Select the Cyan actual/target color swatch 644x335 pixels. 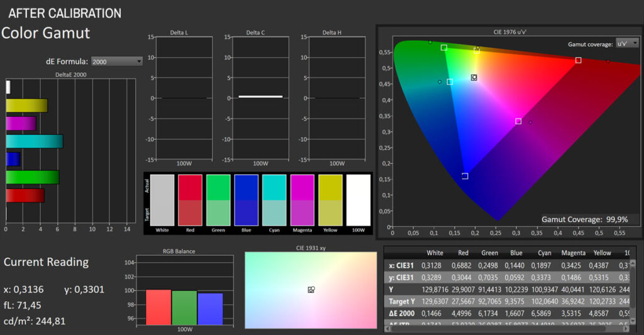(274, 200)
